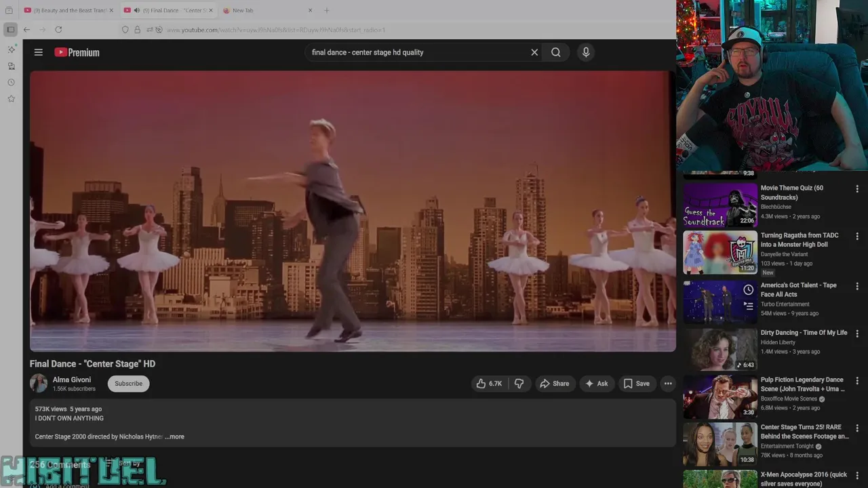Open Turning Ragatha Monster High Doll thumbnail

click(x=720, y=252)
